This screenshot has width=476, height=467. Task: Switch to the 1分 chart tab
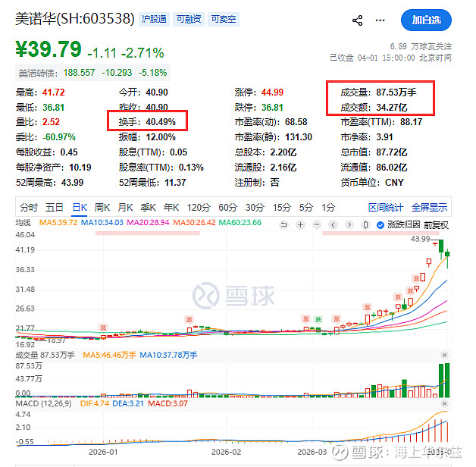coord(328,208)
